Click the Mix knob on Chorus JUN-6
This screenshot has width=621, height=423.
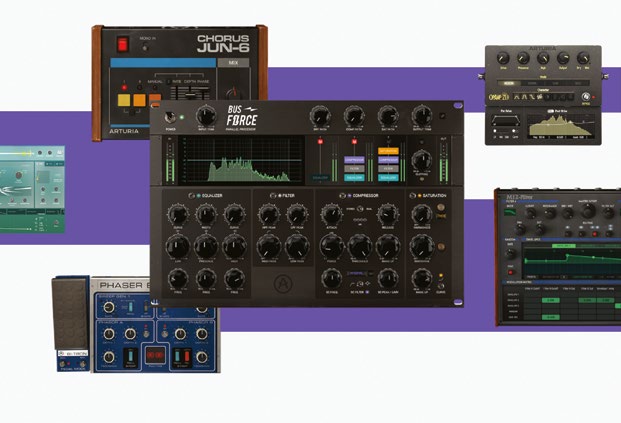point(233,92)
